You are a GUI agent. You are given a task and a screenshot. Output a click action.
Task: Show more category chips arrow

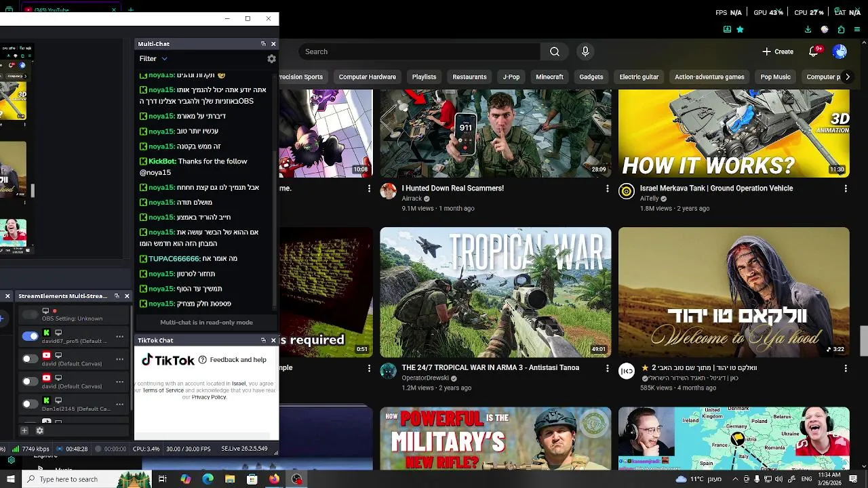pos(847,77)
